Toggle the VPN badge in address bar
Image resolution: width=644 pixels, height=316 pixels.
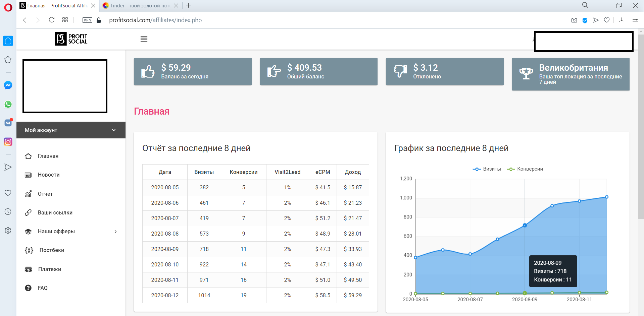(87, 20)
